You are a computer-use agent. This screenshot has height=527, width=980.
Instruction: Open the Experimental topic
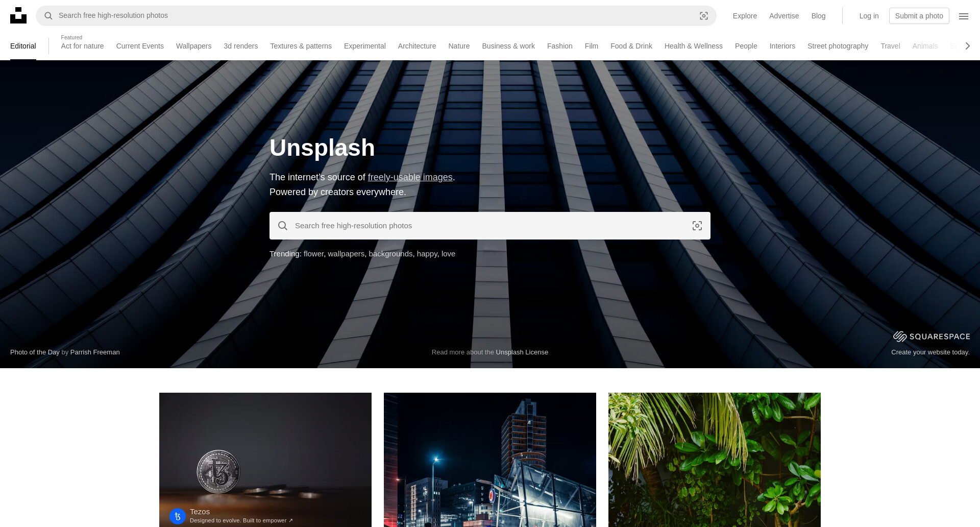pyautogui.click(x=364, y=46)
